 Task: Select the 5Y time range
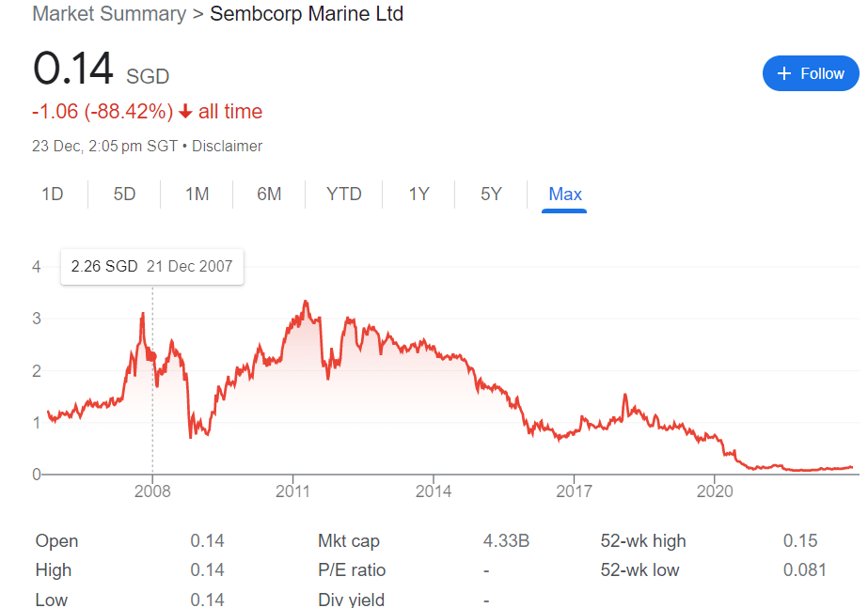click(491, 195)
